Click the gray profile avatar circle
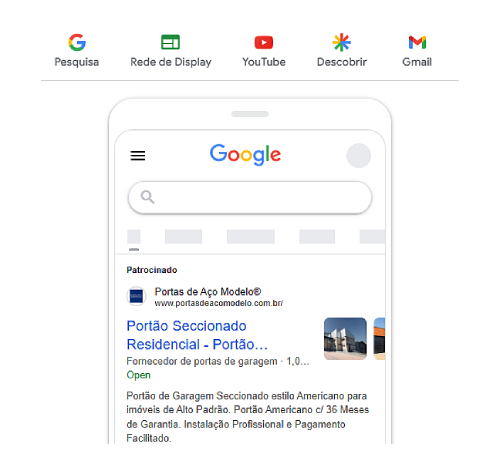Screen dimensions: 500x454 click(358, 156)
